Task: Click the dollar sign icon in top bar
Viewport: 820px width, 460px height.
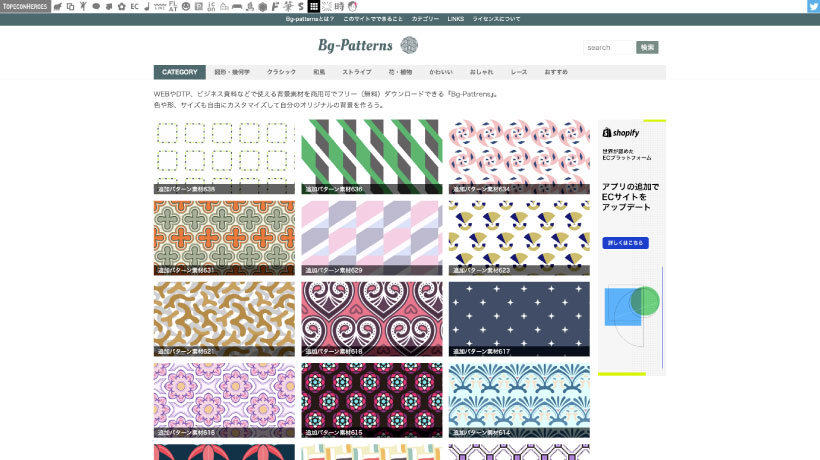Action: pyautogui.click(x=300, y=6)
